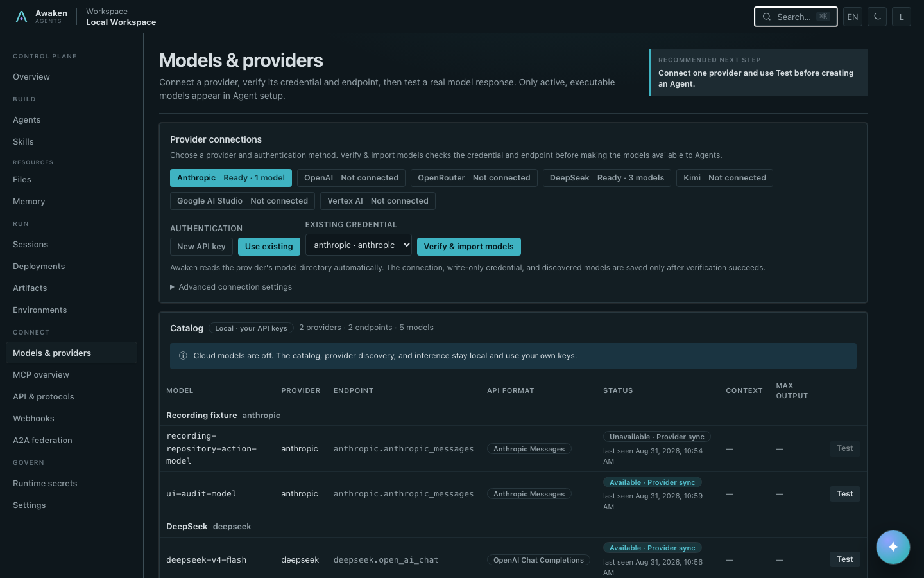Focus the Search field
Screen dimensions: 924x578
(796, 17)
